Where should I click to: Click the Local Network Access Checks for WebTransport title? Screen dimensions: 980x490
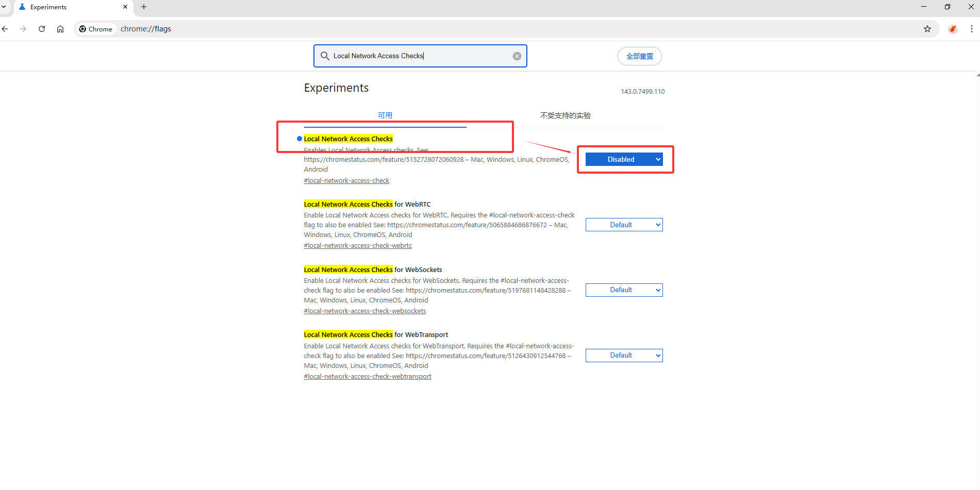point(376,335)
